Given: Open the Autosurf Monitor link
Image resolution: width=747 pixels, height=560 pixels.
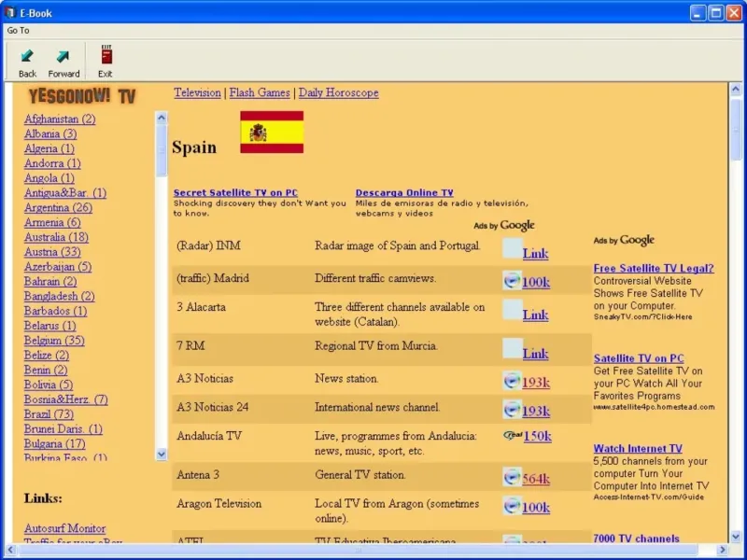Looking at the screenshot, I should pyautogui.click(x=64, y=528).
